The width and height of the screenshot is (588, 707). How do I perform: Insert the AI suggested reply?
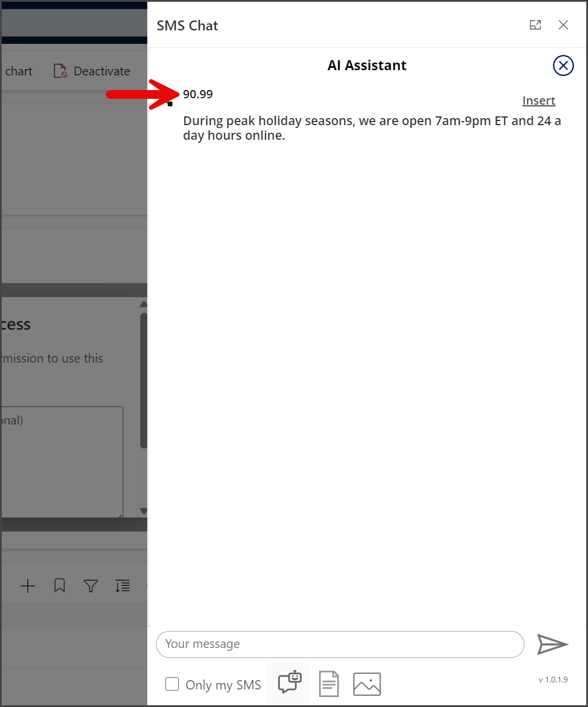tap(539, 101)
